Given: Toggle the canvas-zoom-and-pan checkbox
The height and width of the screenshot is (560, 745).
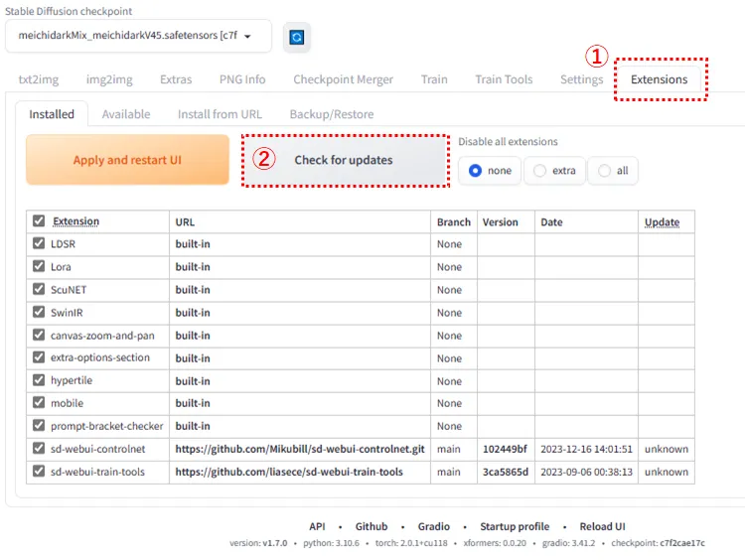Looking at the screenshot, I should pyautogui.click(x=39, y=335).
